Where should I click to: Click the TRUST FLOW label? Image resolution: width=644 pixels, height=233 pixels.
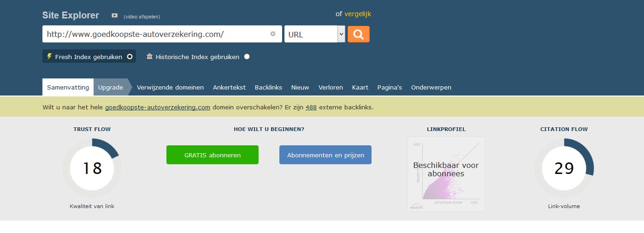point(92,129)
